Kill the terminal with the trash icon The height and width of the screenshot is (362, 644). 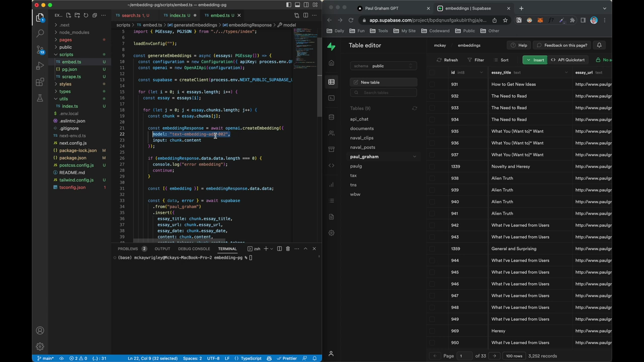(x=288, y=249)
